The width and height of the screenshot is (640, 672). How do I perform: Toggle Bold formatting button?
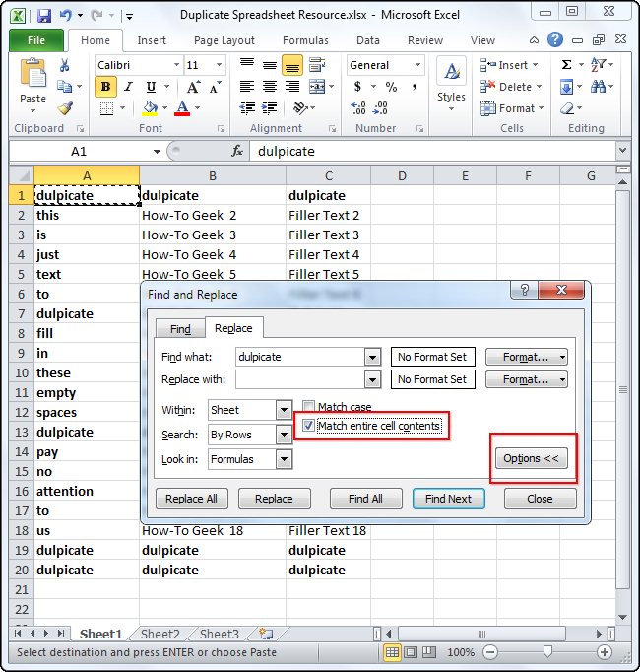point(105,87)
